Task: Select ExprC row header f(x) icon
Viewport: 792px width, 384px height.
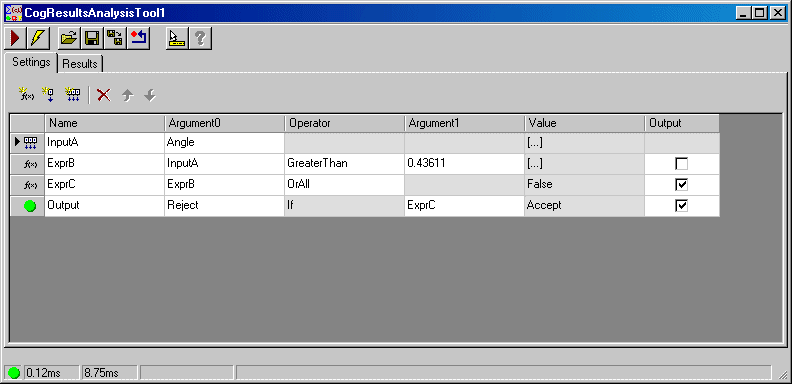Action: [27, 185]
